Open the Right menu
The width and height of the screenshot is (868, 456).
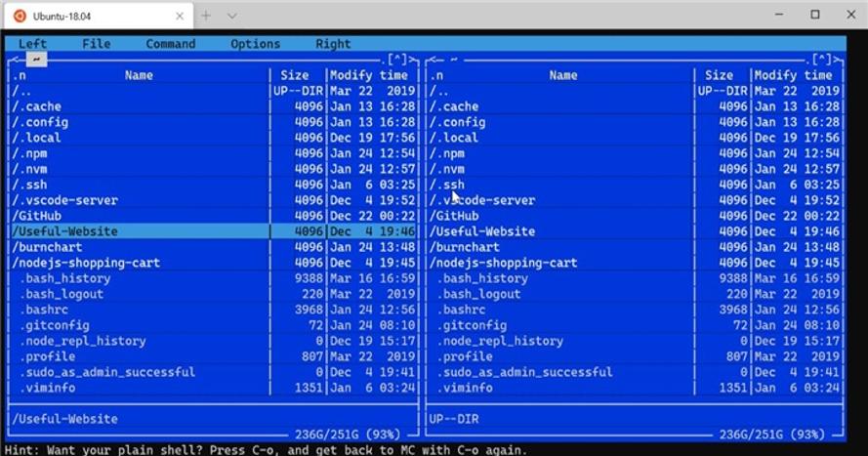pyautogui.click(x=333, y=44)
